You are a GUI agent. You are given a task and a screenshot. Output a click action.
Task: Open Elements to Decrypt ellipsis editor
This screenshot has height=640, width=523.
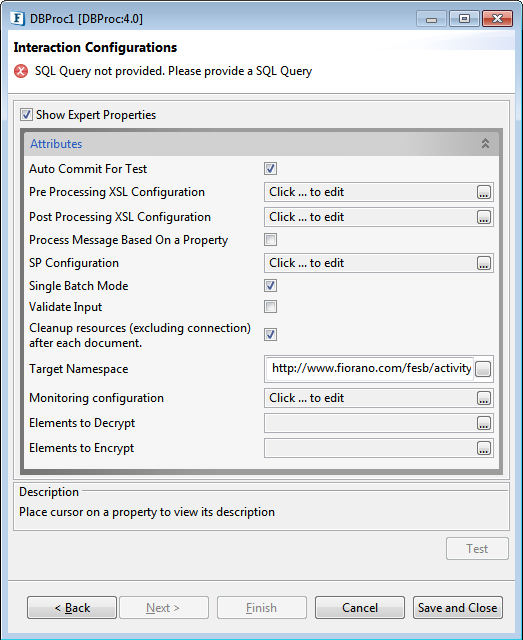coord(483,423)
